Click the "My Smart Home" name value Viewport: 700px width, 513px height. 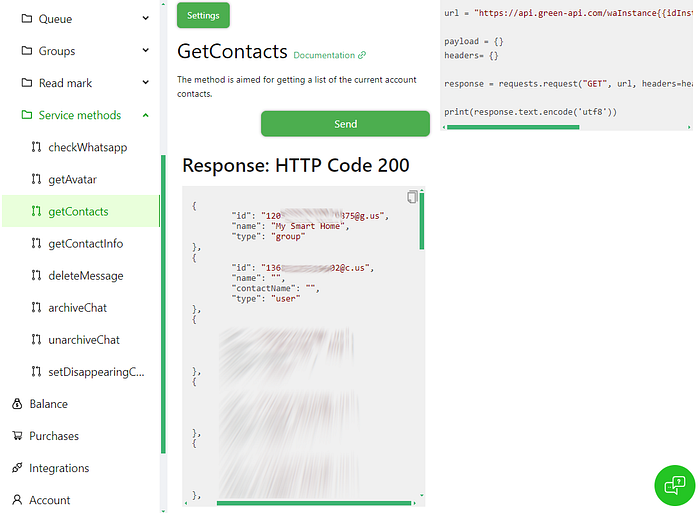(309, 226)
